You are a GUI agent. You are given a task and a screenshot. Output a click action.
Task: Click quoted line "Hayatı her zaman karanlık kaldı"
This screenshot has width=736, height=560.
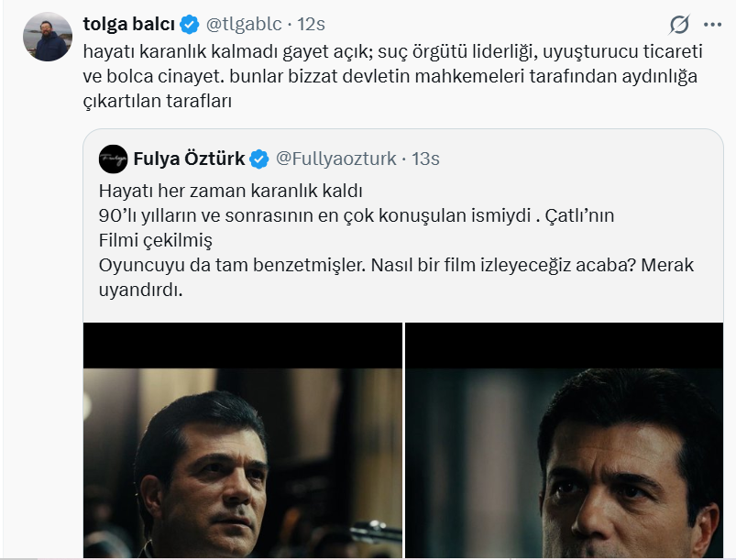tap(231, 192)
